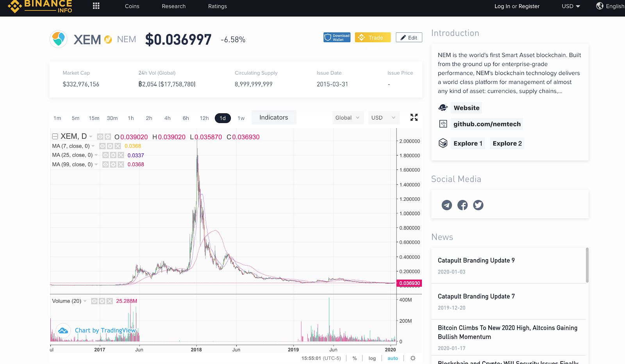
Task: Select the 1w chart interval
Action: (x=241, y=118)
